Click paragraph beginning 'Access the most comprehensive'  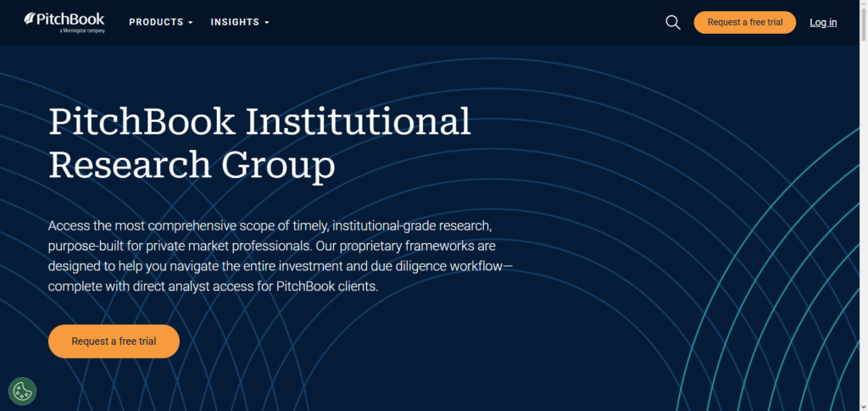pos(281,257)
